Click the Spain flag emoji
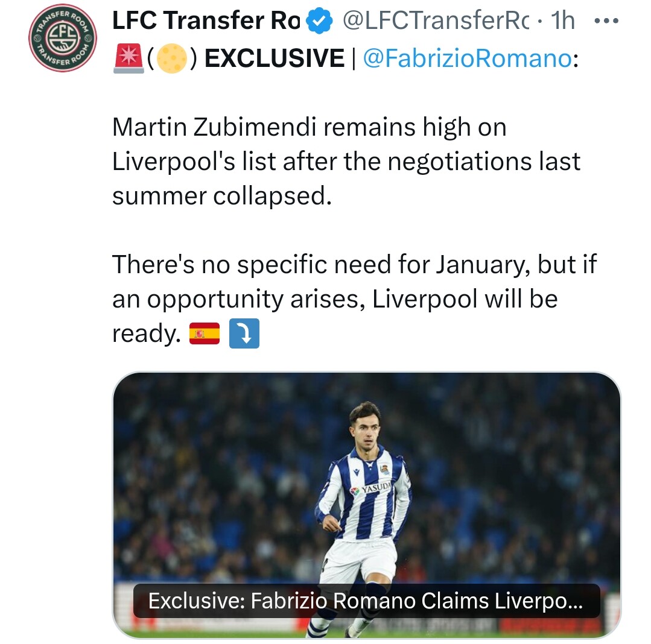 tap(205, 333)
